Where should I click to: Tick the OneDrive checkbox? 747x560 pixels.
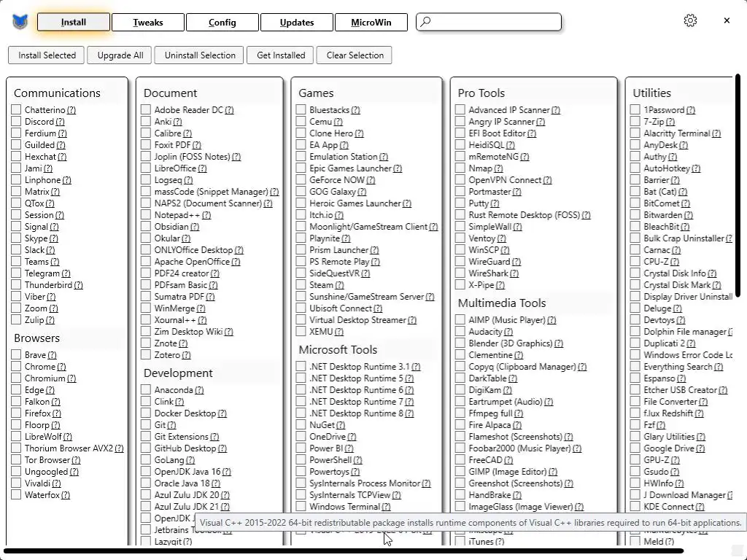coord(301,436)
